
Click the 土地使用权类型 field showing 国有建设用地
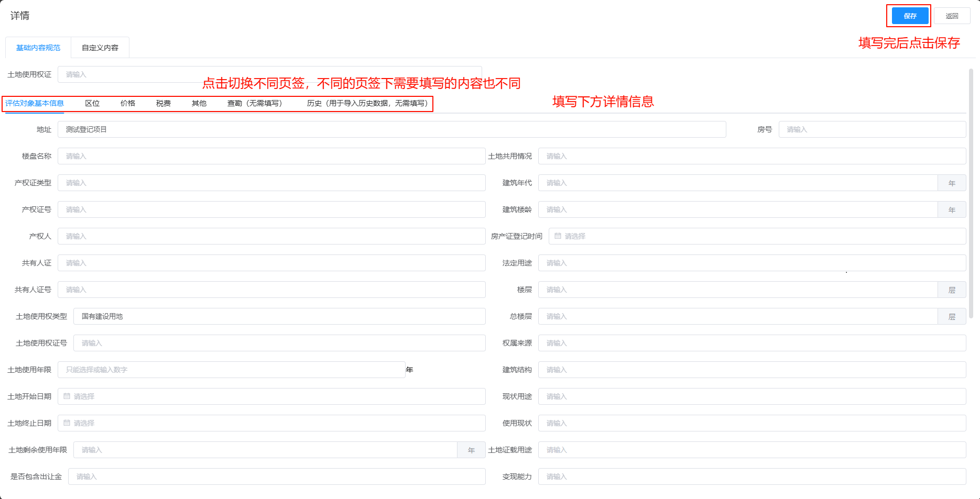278,316
